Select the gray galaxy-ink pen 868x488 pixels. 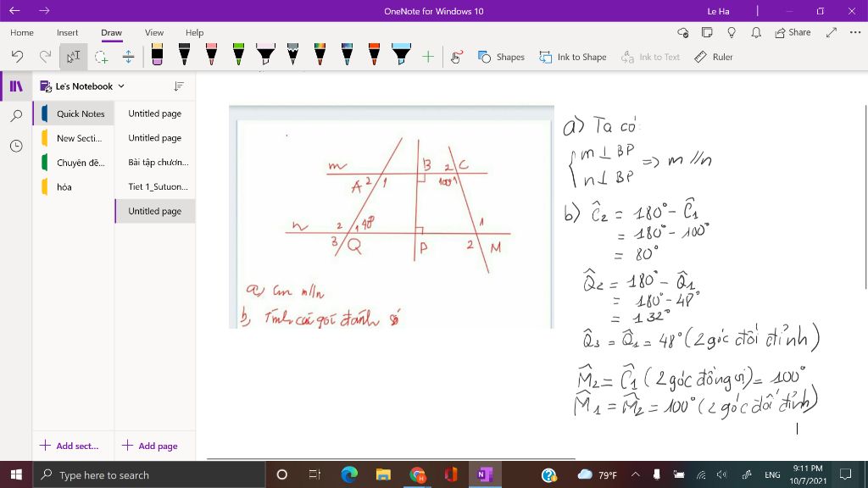[292, 55]
